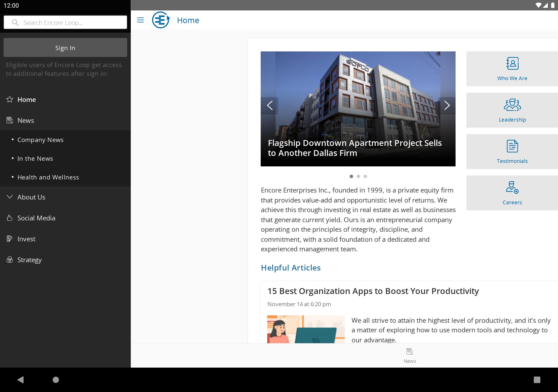558x392 pixels.
Task: Click the Home page title text
Action: pyautogui.click(x=188, y=20)
